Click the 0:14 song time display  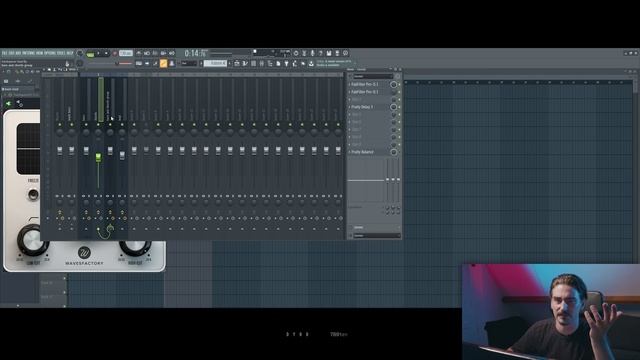click(x=196, y=53)
